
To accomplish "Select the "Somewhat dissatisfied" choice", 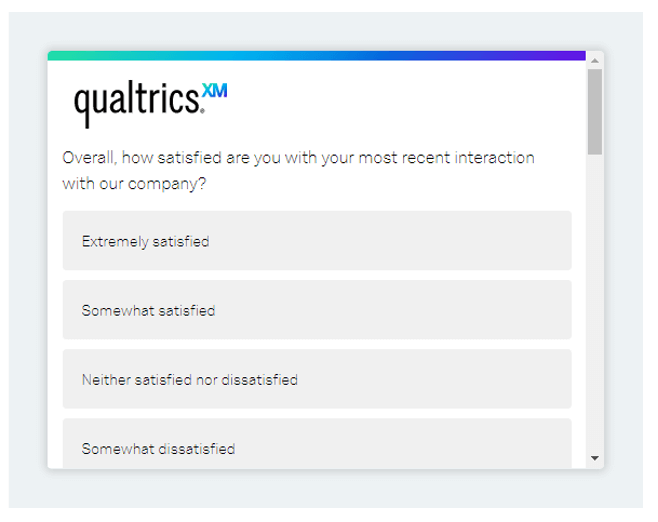I will [x=317, y=447].
